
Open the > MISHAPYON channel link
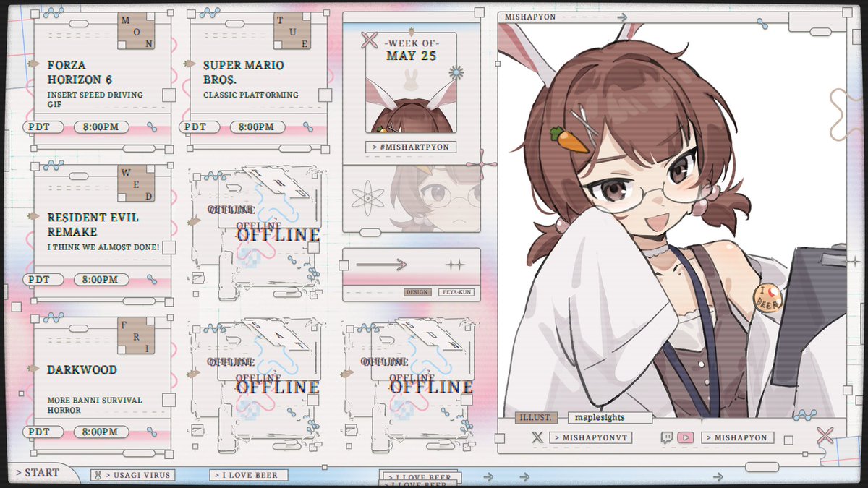(x=738, y=437)
